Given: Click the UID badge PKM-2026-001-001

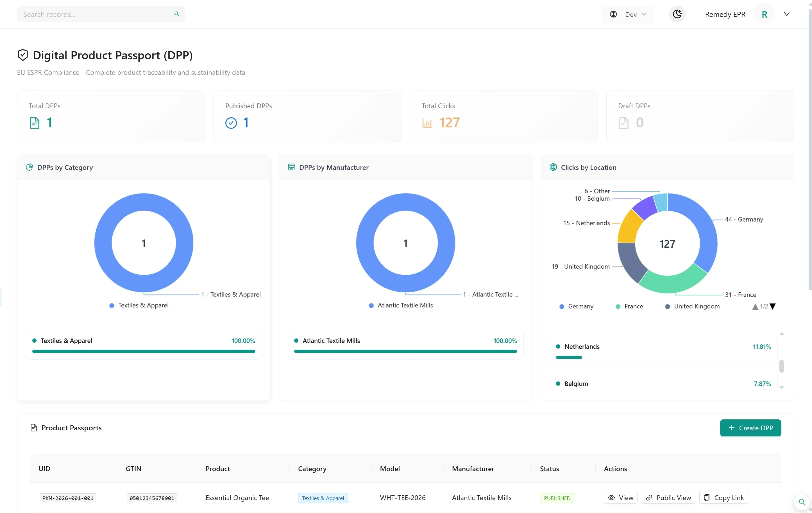Looking at the screenshot, I should coord(67,498).
